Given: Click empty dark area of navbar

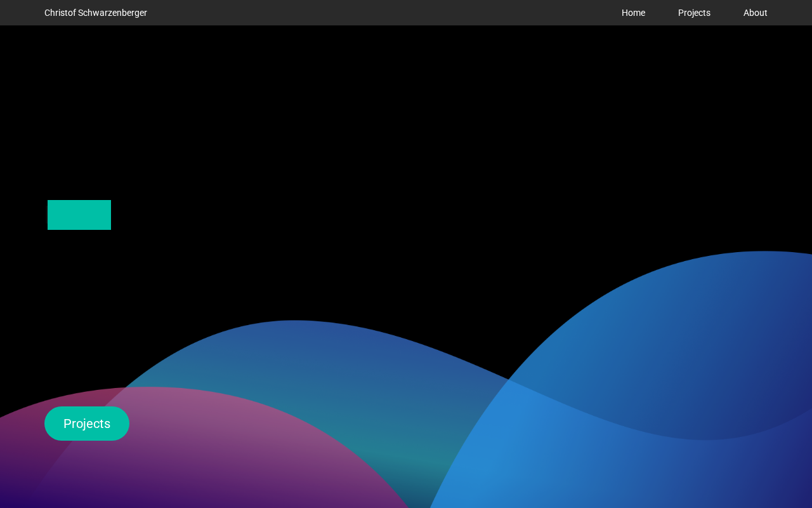Looking at the screenshot, I should point(381,13).
